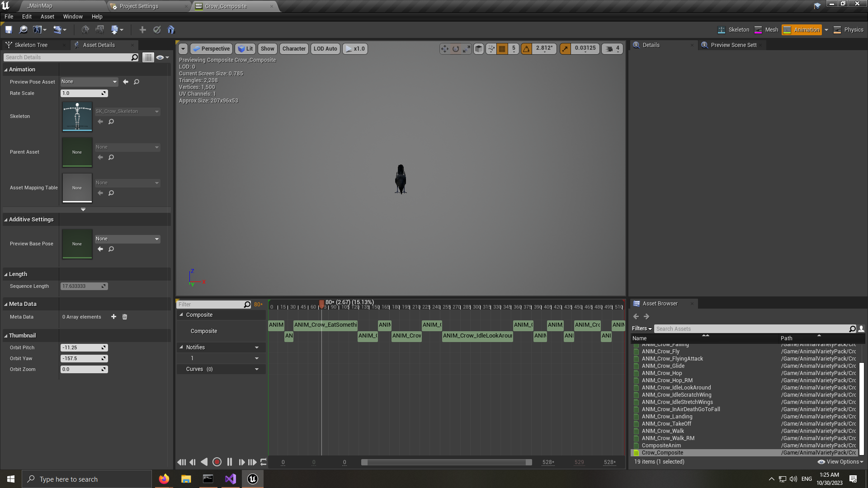This screenshot has height=488, width=868.
Task: Select the Scale tool in the viewport toolbar
Action: [x=467, y=49]
